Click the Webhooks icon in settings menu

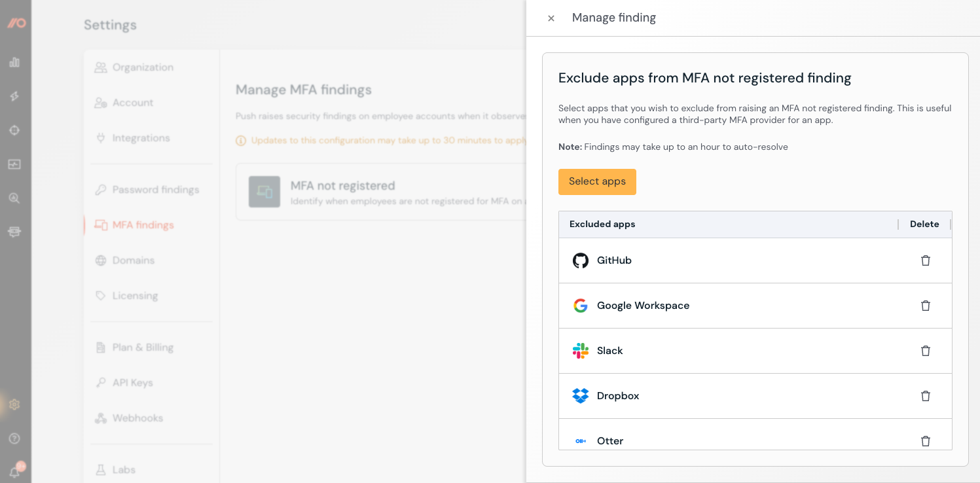pyautogui.click(x=101, y=418)
